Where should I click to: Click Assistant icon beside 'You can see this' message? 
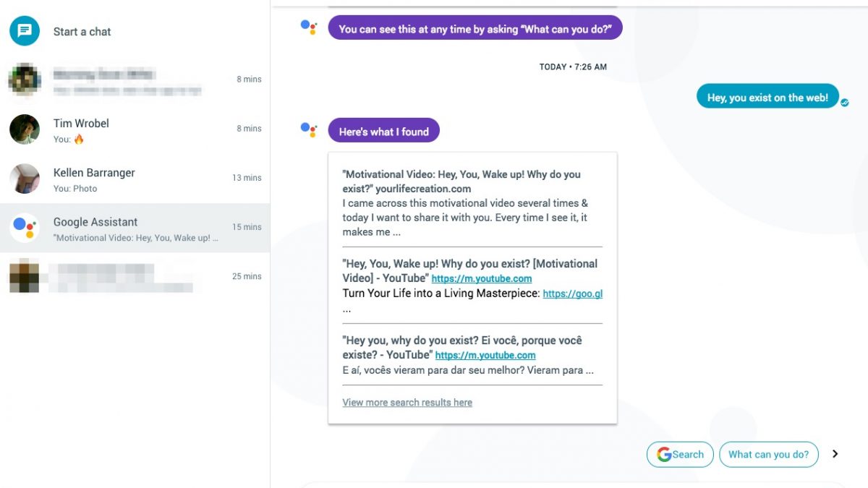coord(309,28)
